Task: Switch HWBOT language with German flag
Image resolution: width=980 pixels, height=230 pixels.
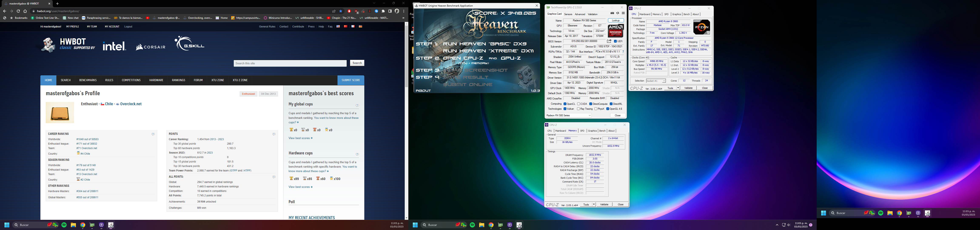Action: click(360, 27)
